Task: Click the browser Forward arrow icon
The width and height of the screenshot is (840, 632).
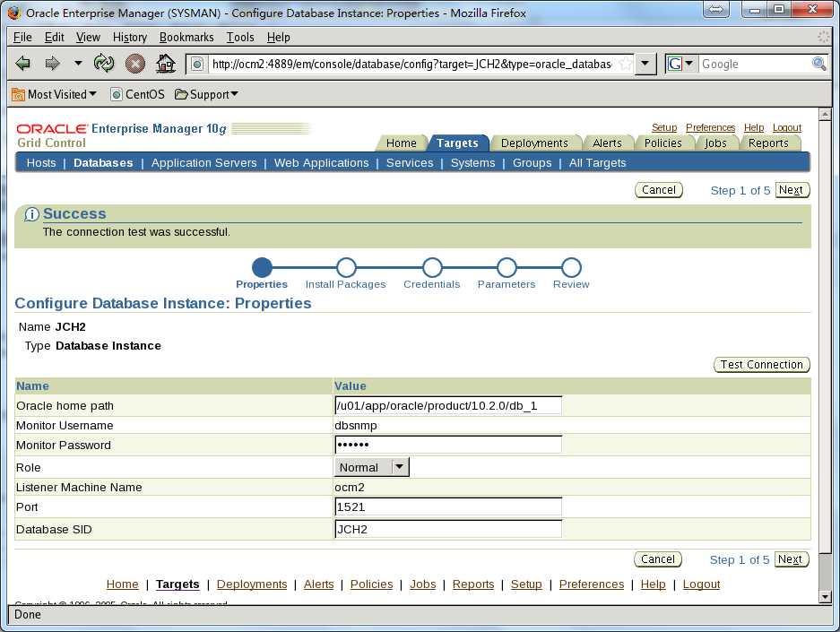Action: [x=52, y=64]
